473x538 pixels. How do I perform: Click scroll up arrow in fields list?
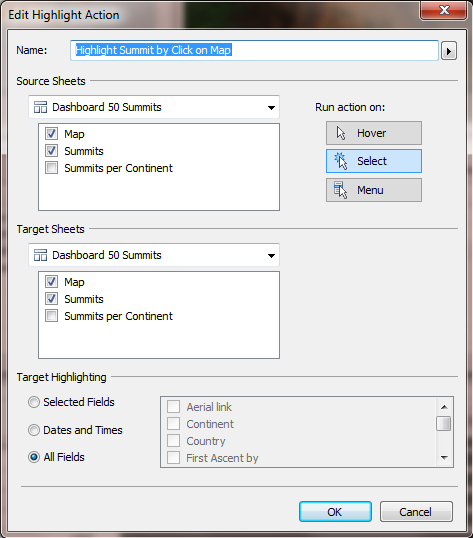[444, 407]
